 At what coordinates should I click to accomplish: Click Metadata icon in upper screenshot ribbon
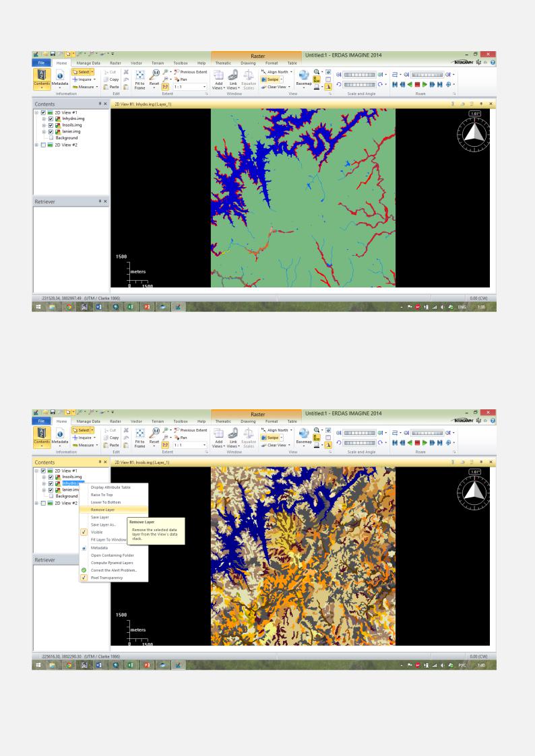click(x=60, y=78)
